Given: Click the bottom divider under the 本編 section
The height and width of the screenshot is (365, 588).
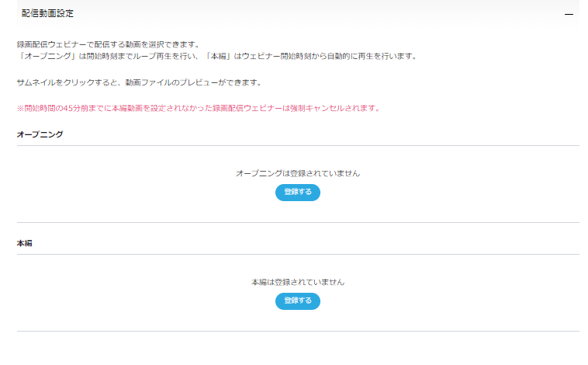Looking at the screenshot, I should click(x=297, y=332).
